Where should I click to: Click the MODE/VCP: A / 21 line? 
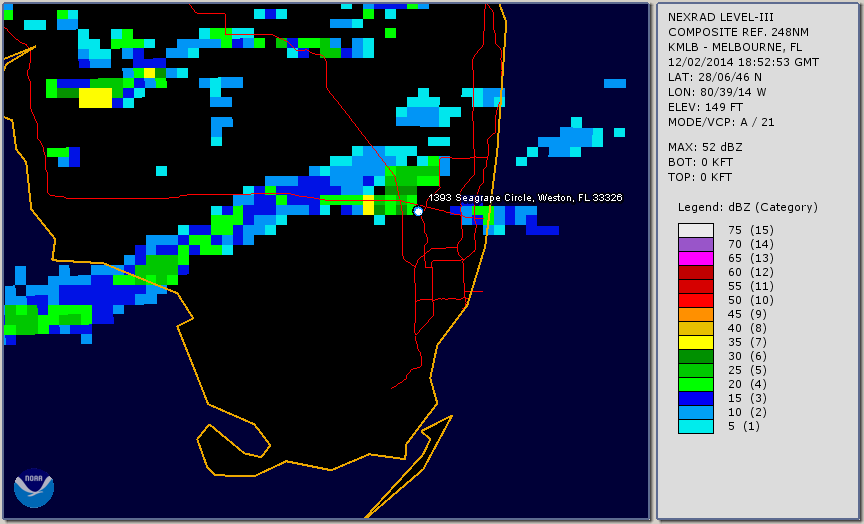pos(721,122)
